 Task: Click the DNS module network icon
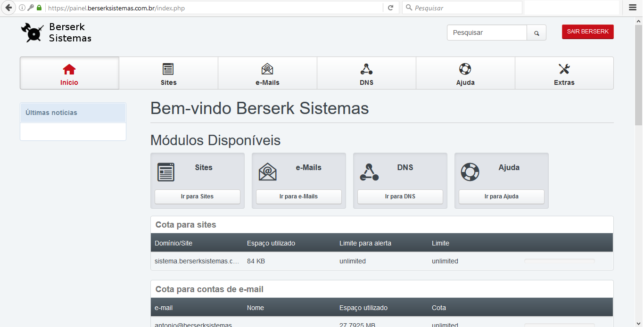click(x=369, y=172)
